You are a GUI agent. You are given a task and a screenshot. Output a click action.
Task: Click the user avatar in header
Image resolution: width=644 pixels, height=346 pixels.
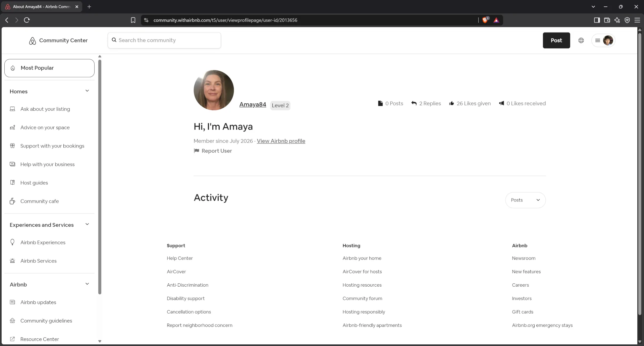(x=608, y=40)
